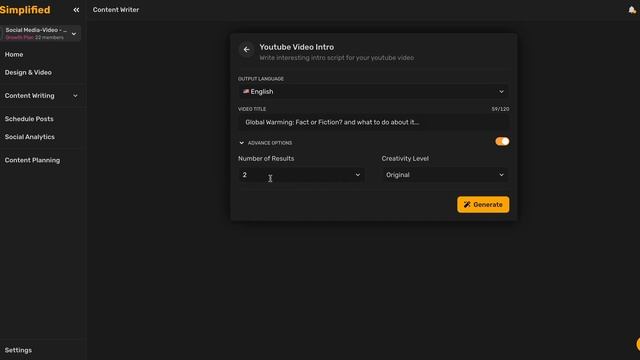Click the Creativity Level label

click(x=405, y=158)
